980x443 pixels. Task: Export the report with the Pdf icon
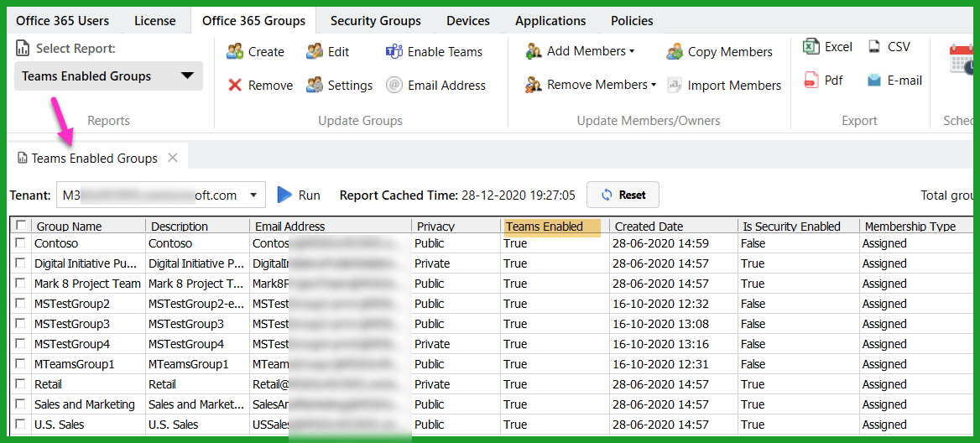(811, 81)
